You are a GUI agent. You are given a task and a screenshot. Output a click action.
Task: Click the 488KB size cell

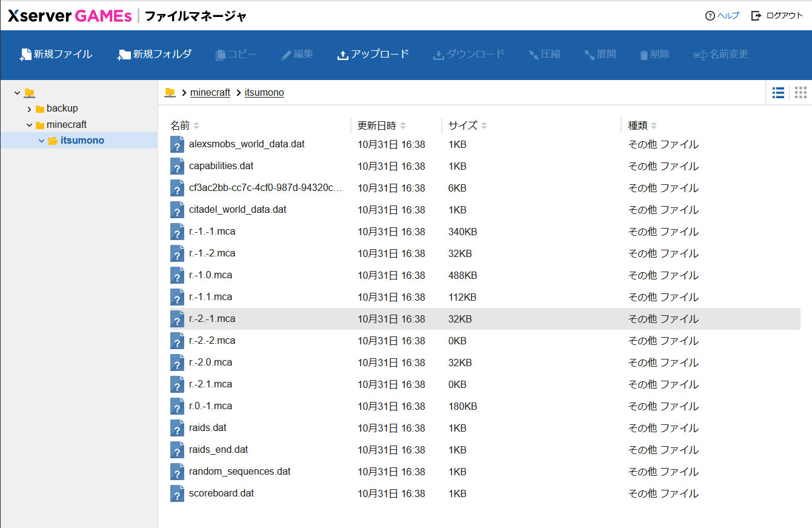pos(462,275)
